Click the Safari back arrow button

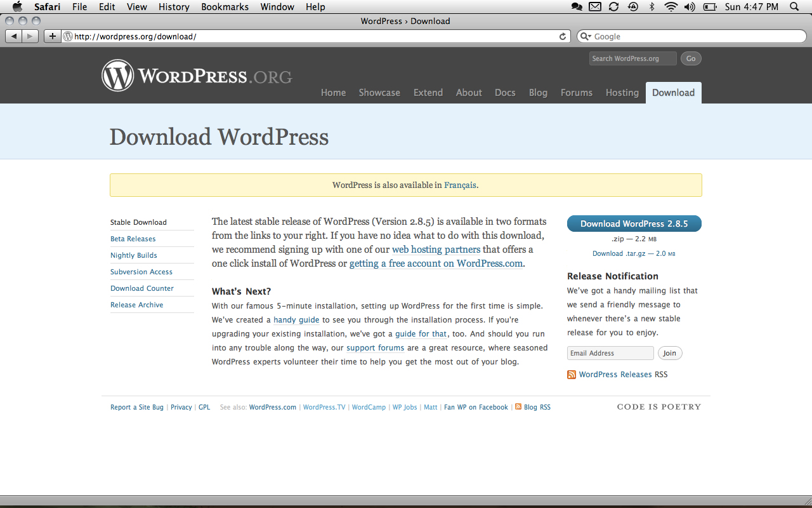[13, 36]
